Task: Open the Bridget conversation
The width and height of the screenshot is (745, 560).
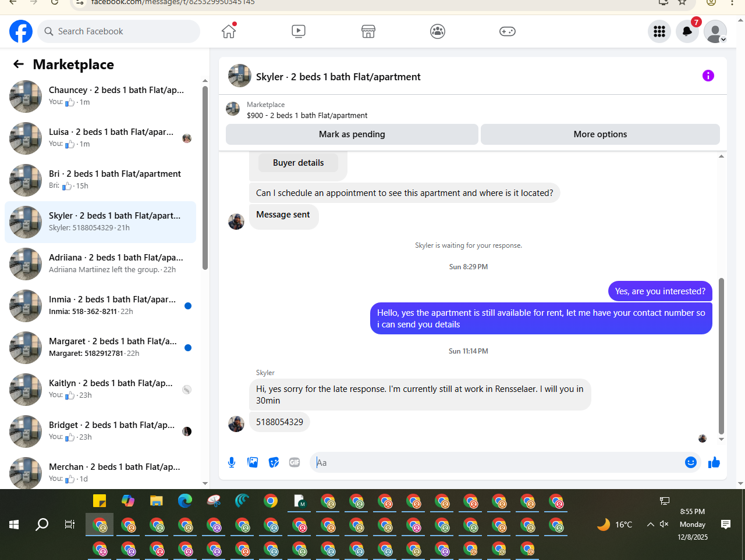Action: click(100, 431)
